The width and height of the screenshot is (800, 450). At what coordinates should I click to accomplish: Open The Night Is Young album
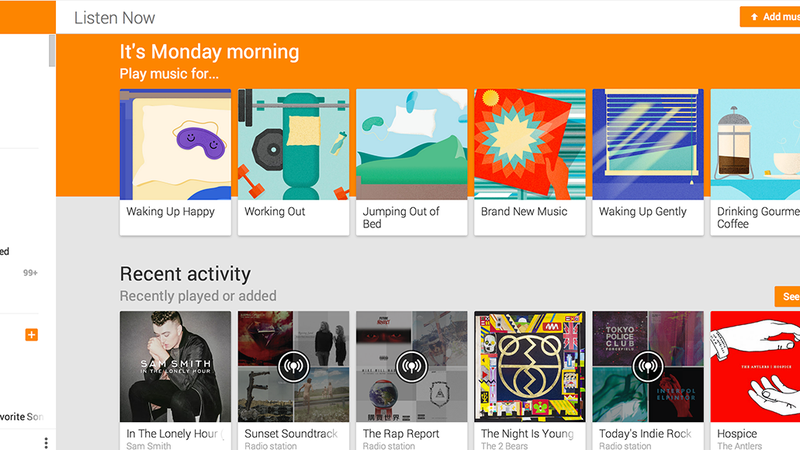pos(530,381)
